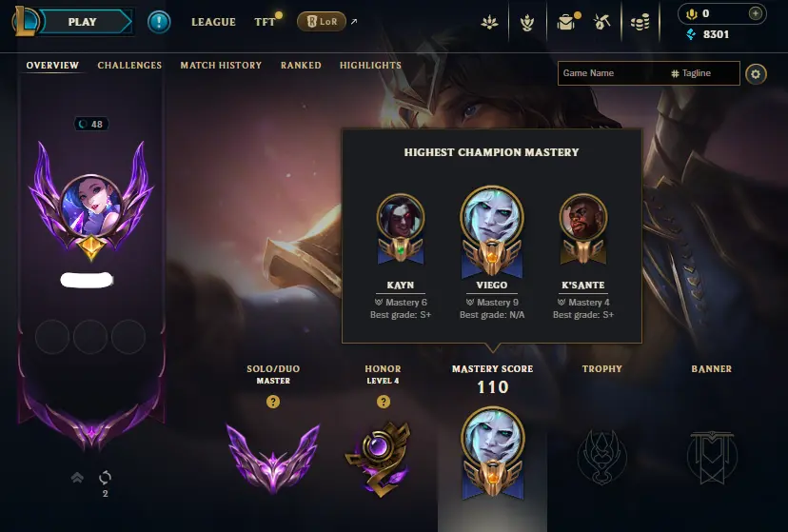
Task: Launch LoR from the top bar
Action: [x=322, y=22]
